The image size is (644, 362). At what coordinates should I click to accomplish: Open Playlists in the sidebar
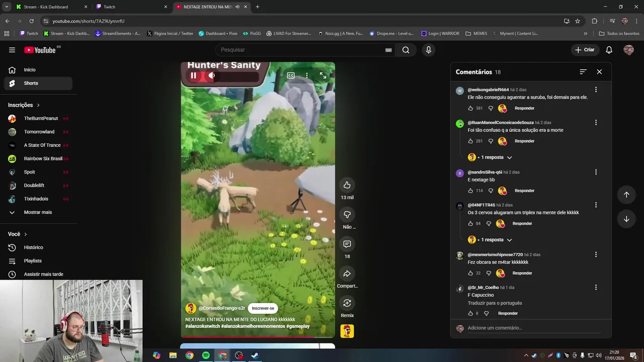38,261
